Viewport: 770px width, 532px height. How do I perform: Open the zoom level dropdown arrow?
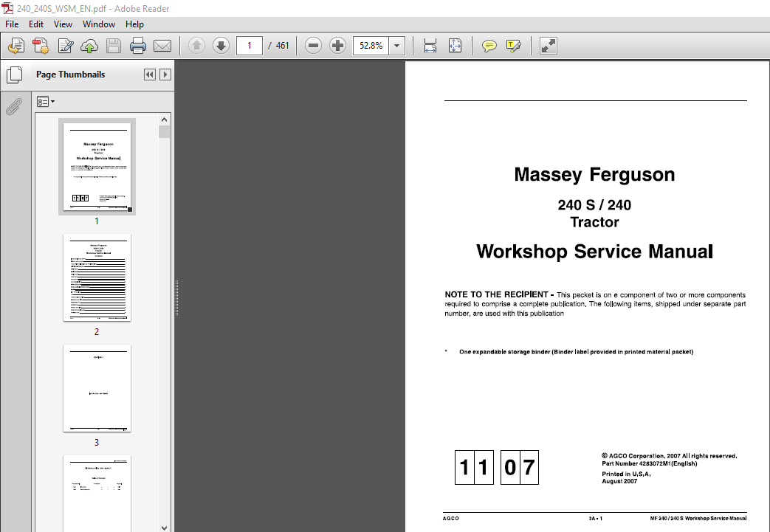(396, 46)
